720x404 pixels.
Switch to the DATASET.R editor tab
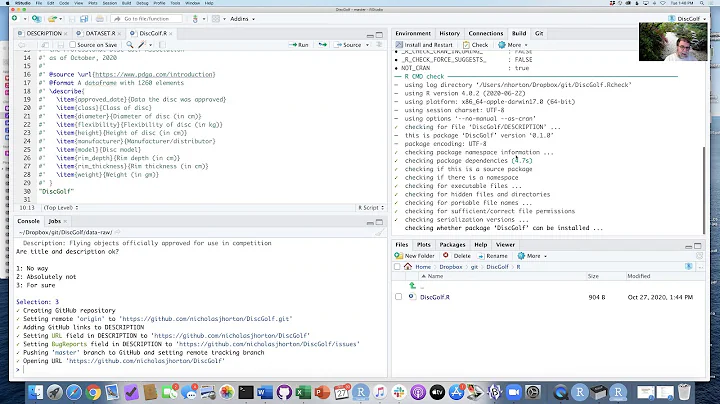click(x=100, y=34)
